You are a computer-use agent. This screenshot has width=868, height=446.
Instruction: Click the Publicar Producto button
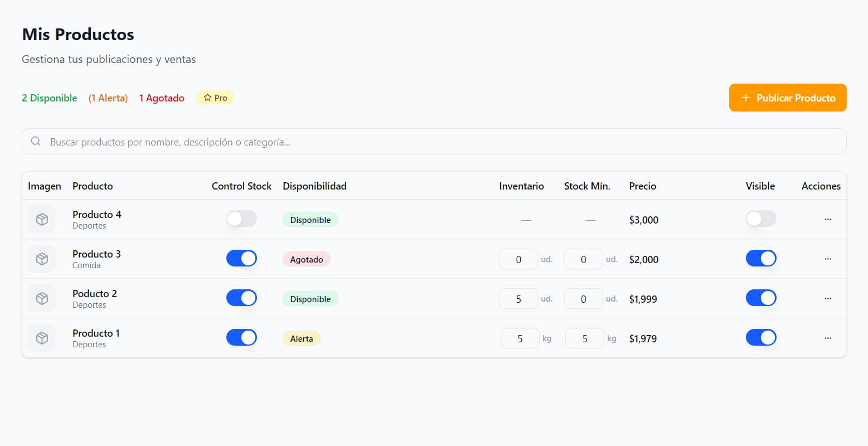pyautogui.click(x=787, y=98)
